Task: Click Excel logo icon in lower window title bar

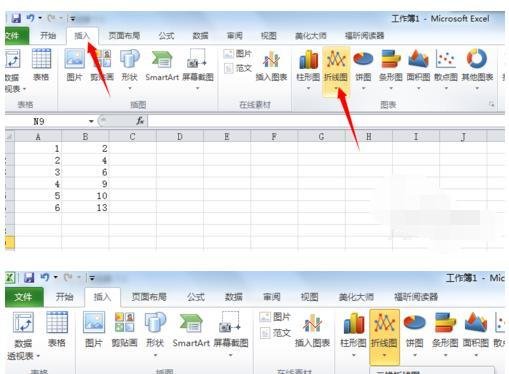Action: click(10, 277)
